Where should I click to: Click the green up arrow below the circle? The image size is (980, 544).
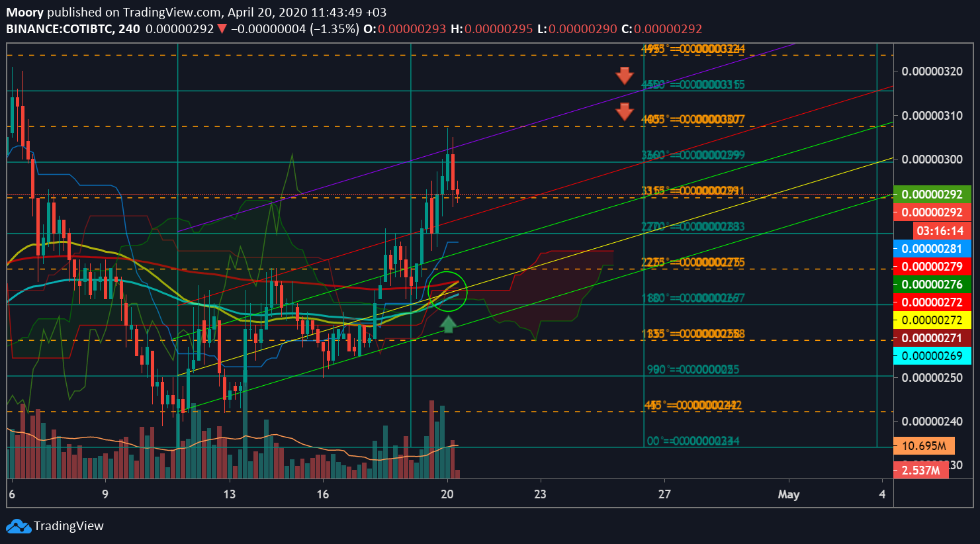pyautogui.click(x=448, y=324)
